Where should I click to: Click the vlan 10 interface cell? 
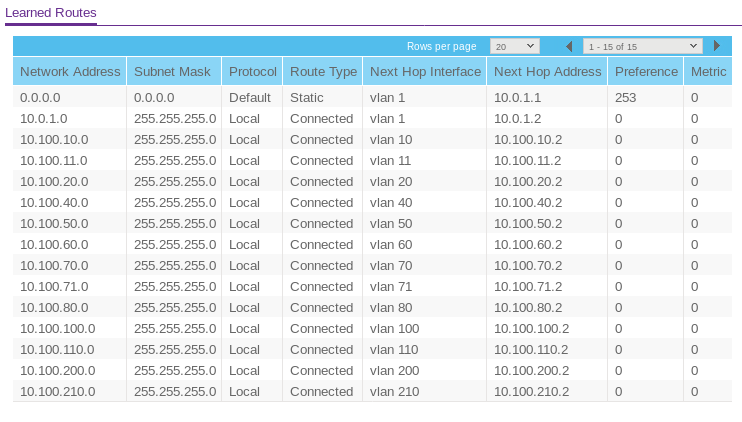[391, 140]
